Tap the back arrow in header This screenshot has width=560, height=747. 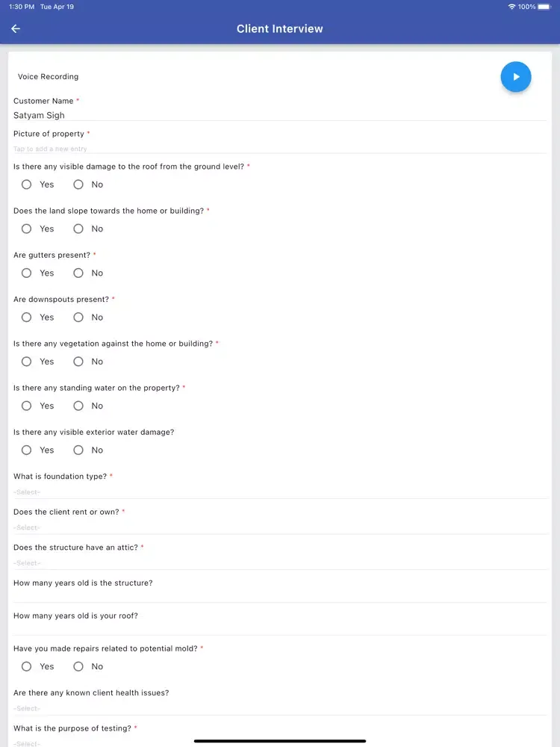point(16,29)
